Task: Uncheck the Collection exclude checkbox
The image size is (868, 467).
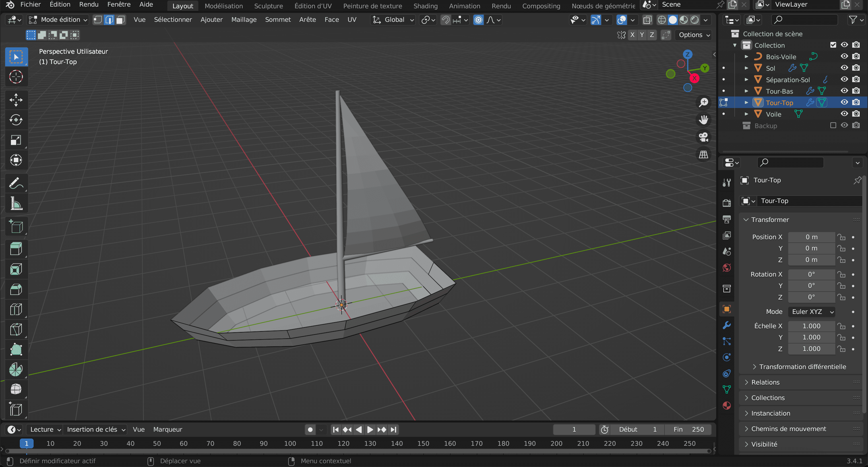Action: pyautogui.click(x=833, y=45)
